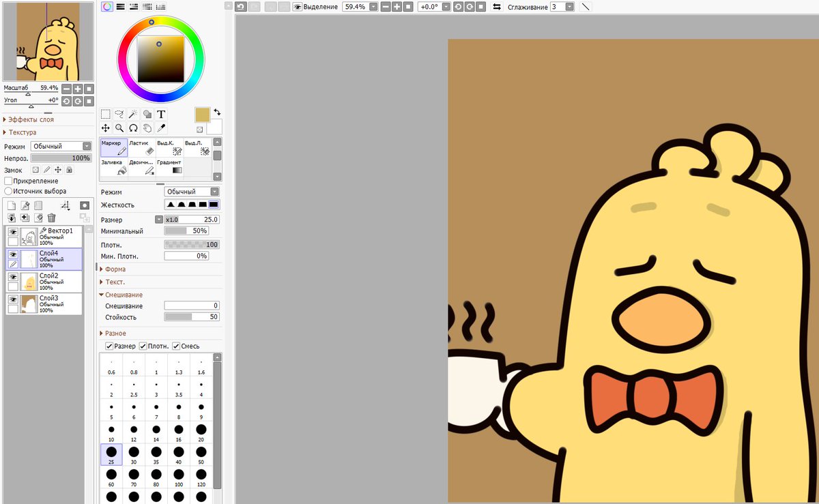Create a new normal layer
The height and width of the screenshot is (504, 819).
[12, 205]
